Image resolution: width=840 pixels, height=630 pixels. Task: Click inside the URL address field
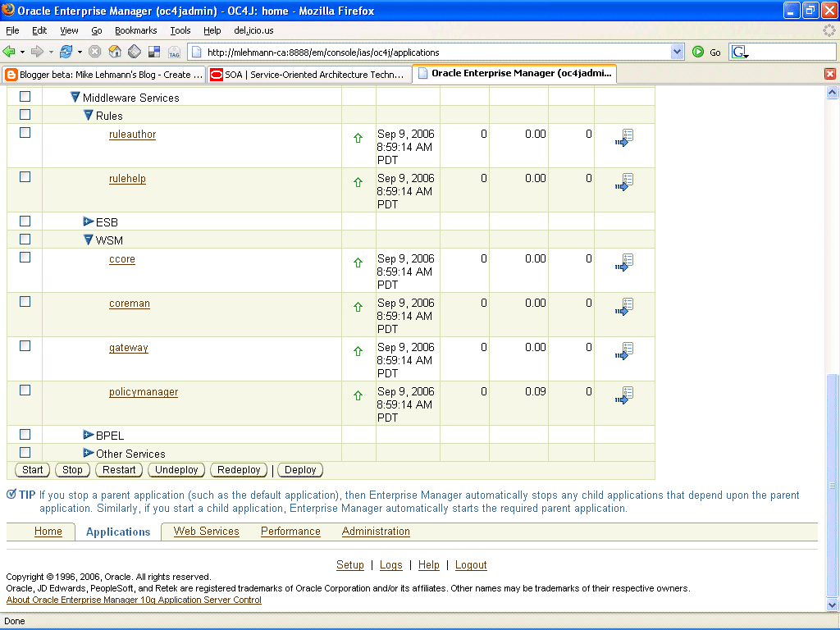[x=436, y=52]
